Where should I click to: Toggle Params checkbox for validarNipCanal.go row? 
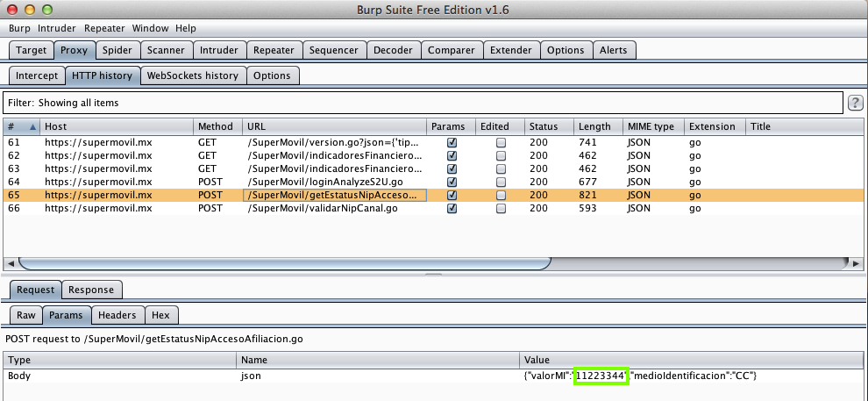pos(452,209)
